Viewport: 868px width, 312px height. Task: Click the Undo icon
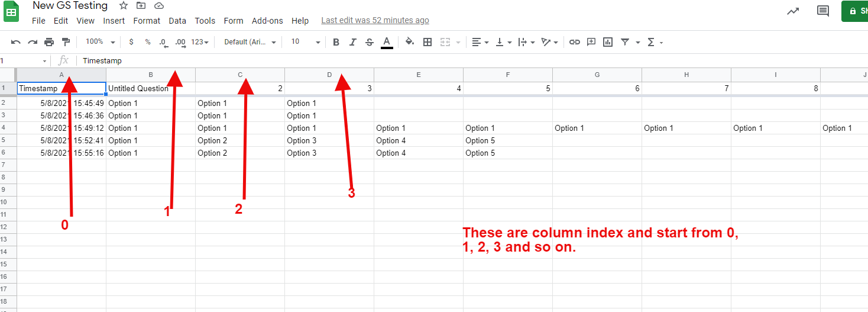click(16, 42)
